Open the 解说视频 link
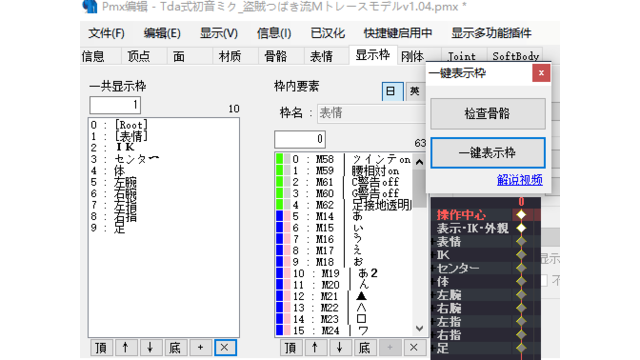640x360 pixels. click(520, 180)
